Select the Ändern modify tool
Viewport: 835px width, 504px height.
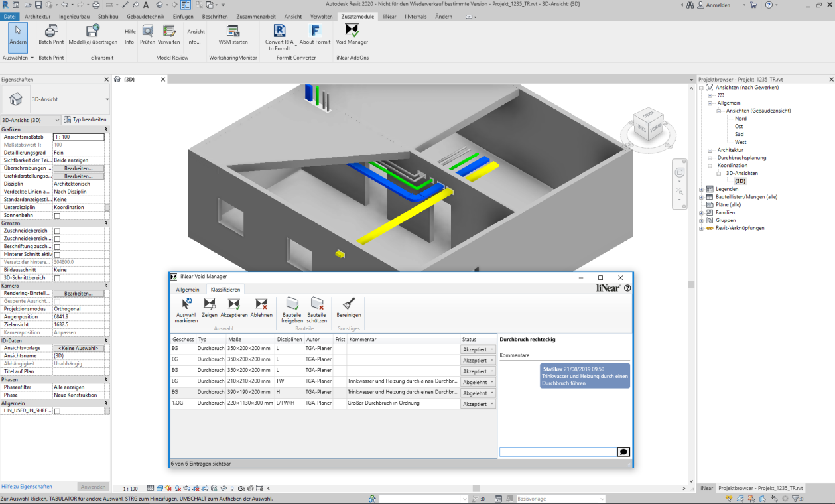tap(18, 36)
